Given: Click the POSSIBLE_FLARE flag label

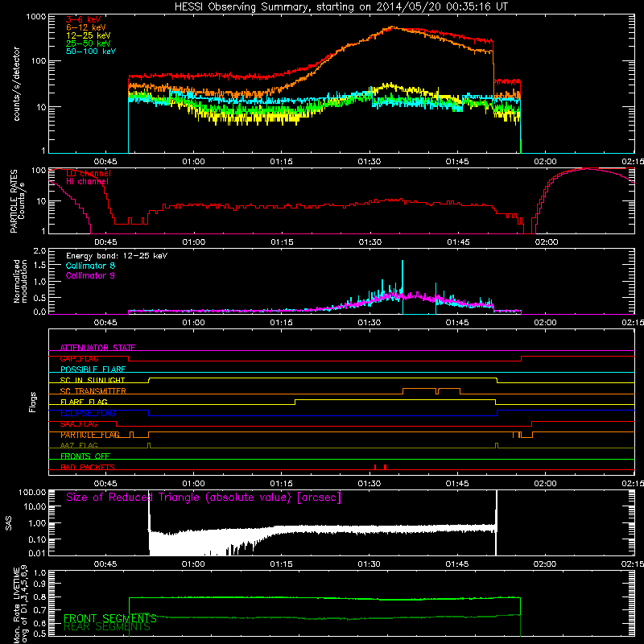Looking at the screenshot, I should 93,369.
